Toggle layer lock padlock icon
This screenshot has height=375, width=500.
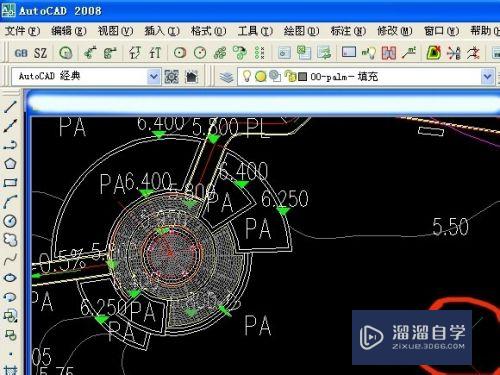[x=290, y=77]
